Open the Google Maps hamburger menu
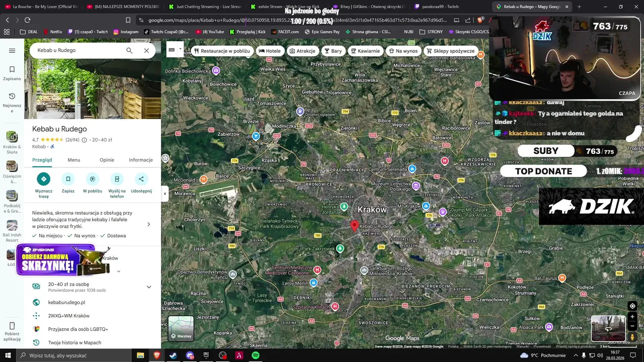Screen dimensions: 644x362 (12, 50)
